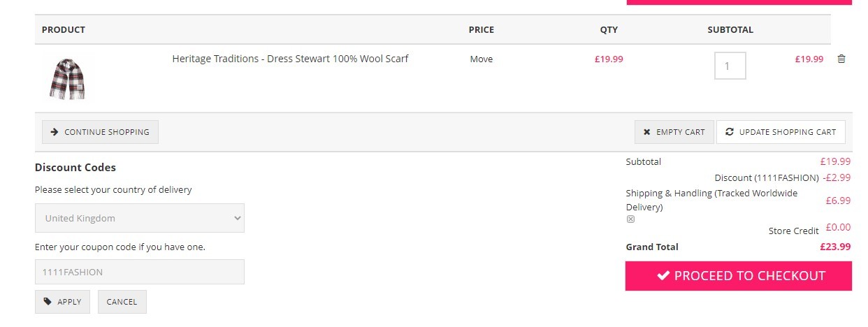Click the PRODUCT column header
The image size is (868, 327).
(x=64, y=30)
